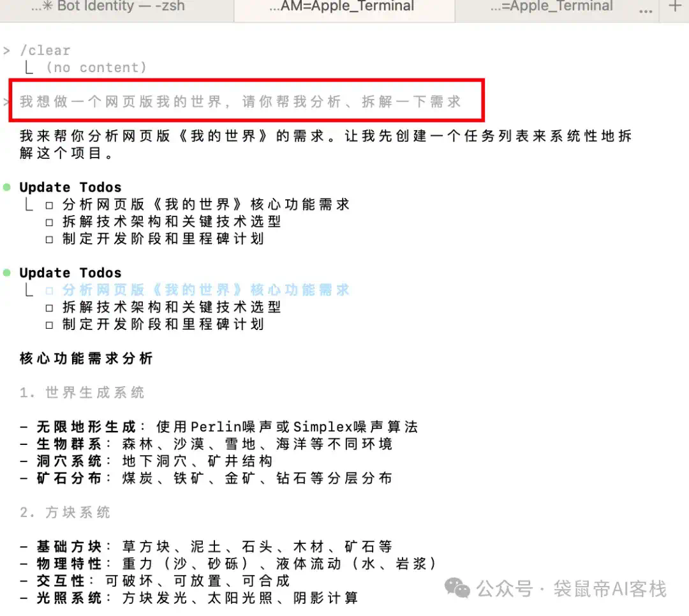Click the line 洞穴系统 地下洞穴
The image size is (689, 616).
coord(146,461)
